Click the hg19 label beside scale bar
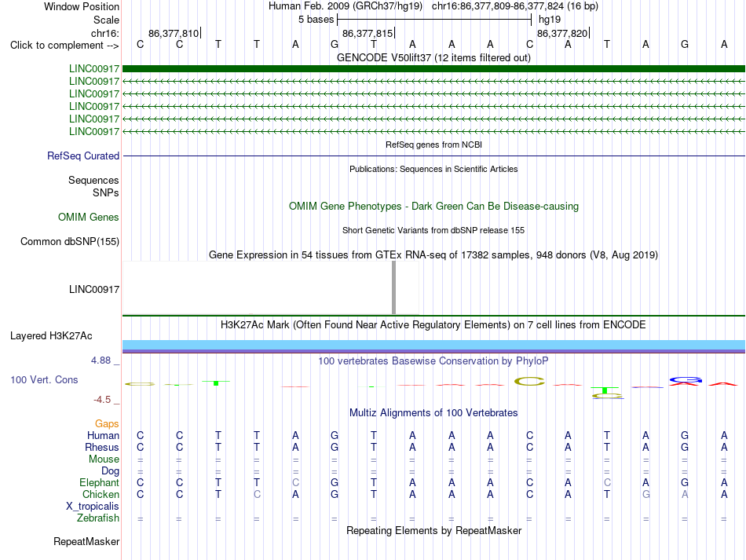The height and width of the screenshot is (560, 746). 550,20
